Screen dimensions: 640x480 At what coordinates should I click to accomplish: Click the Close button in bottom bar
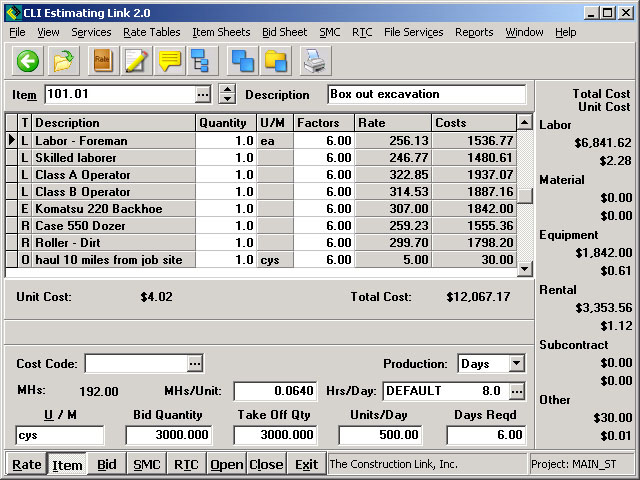click(266, 465)
